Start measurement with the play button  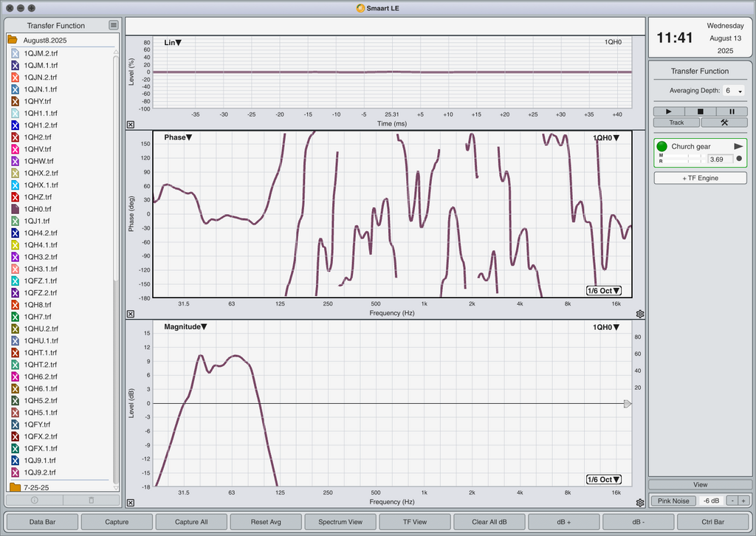pyautogui.click(x=669, y=111)
